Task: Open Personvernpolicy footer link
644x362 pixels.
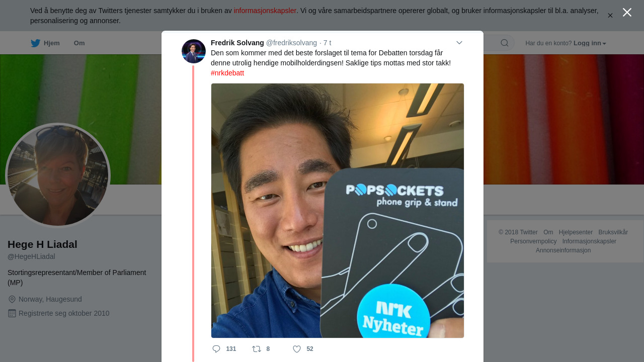Action: point(533,241)
